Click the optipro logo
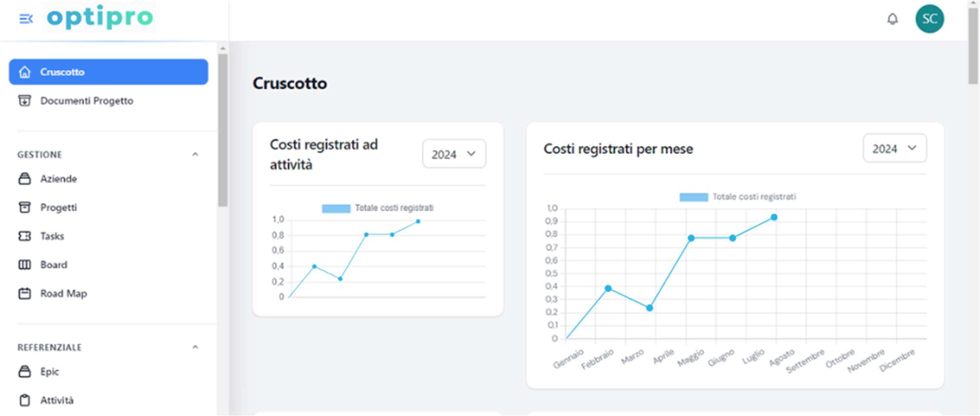The image size is (980, 416). pyautogui.click(x=99, y=18)
